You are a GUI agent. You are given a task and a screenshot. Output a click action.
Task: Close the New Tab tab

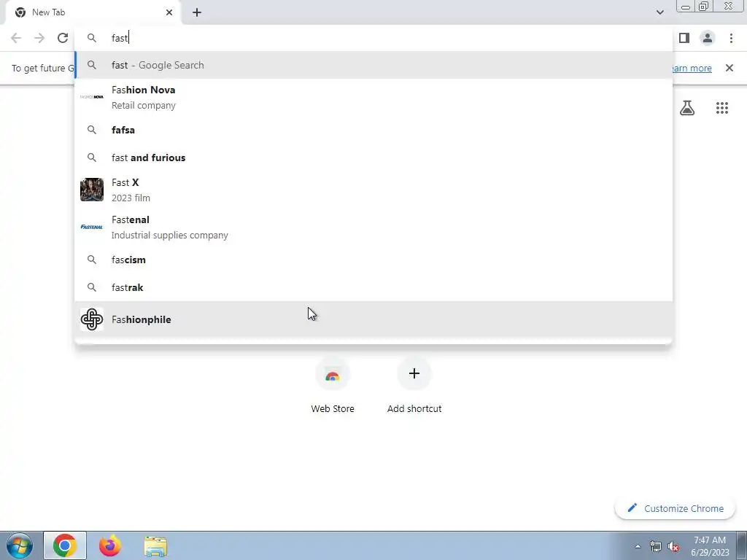coord(169,12)
